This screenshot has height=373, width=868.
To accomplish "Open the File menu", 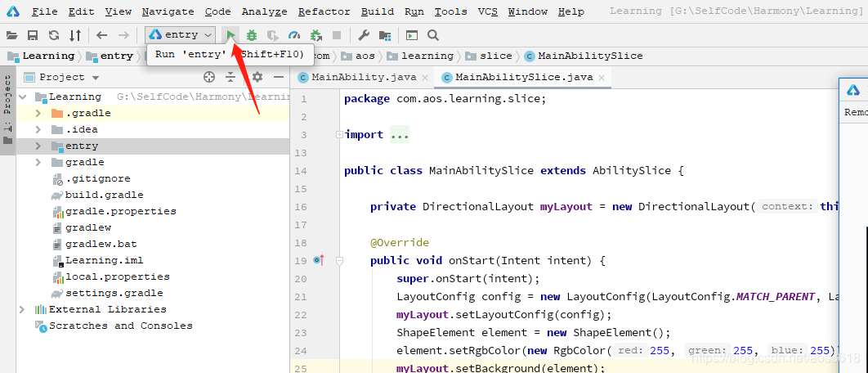I will (44, 11).
